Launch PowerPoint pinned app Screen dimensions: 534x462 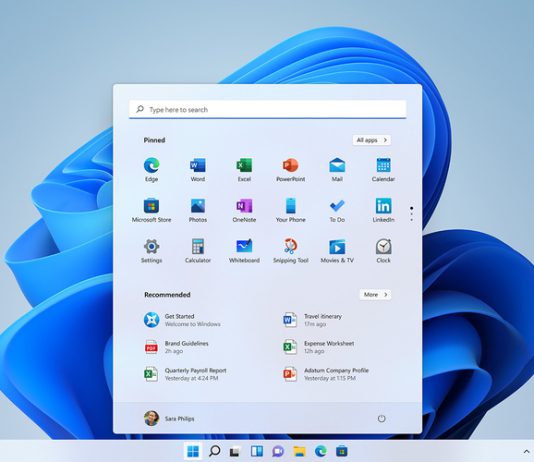click(x=290, y=169)
